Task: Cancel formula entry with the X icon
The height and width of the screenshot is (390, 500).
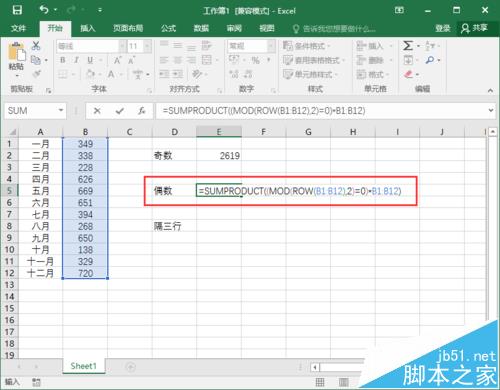Action: pyautogui.click(x=97, y=111)
